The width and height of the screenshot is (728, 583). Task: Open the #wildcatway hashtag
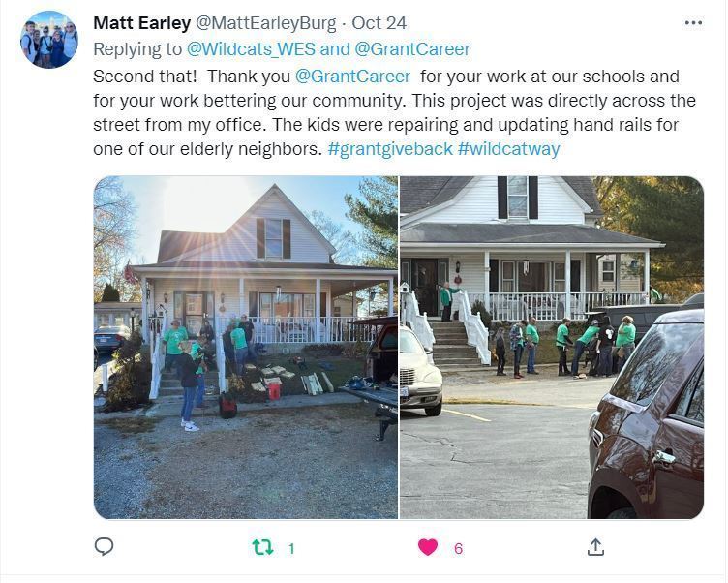[x=509, y=149]
